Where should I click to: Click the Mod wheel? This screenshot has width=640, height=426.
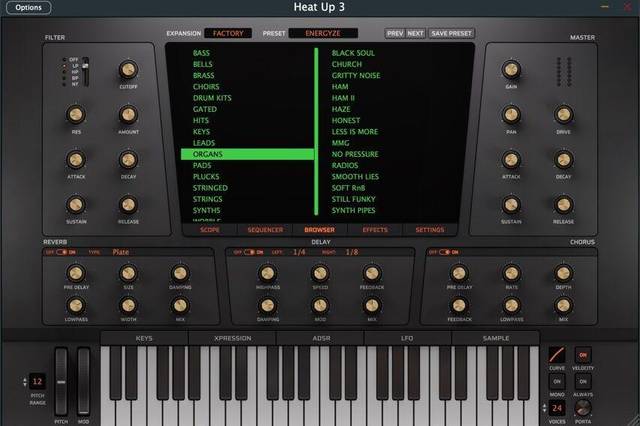[83, 382]
